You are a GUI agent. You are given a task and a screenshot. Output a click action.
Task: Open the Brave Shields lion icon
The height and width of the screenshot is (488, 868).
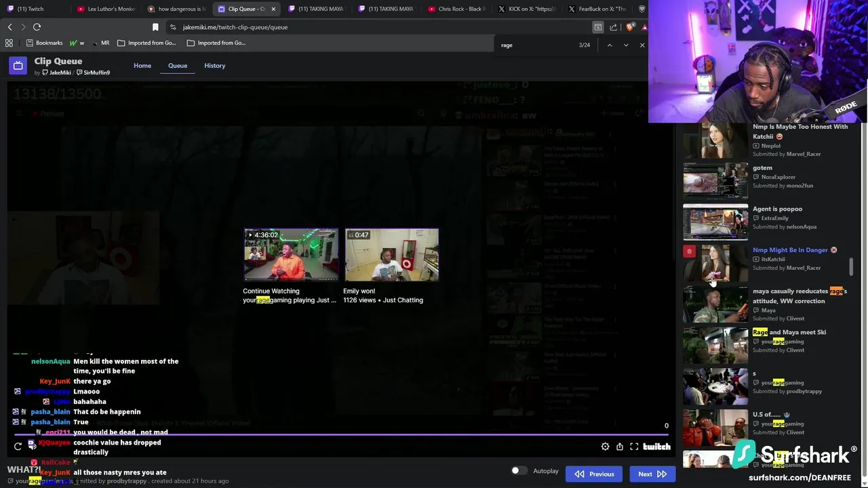(631, 27)
